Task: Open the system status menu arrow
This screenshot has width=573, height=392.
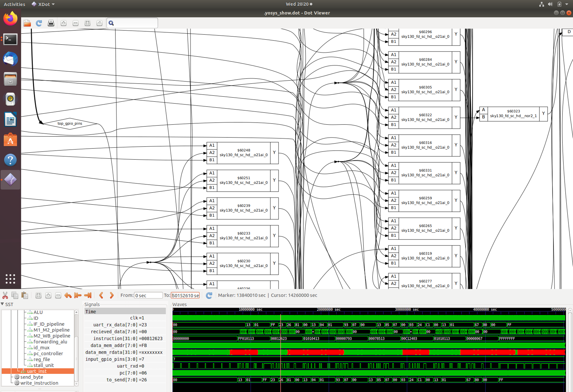Action: 567,4
